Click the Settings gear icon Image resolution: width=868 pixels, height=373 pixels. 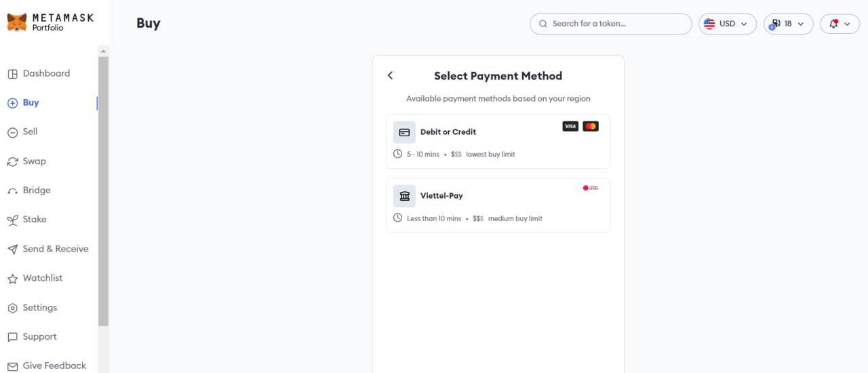[12, 308]
